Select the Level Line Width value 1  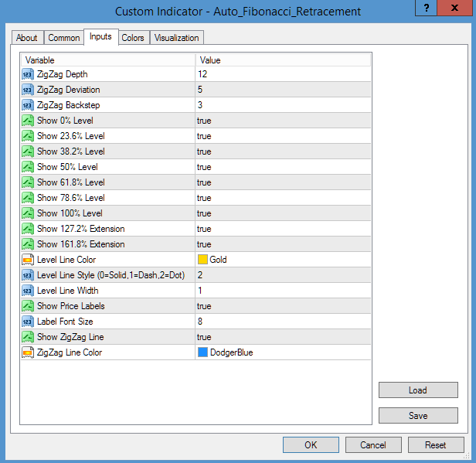pos(200,291)
